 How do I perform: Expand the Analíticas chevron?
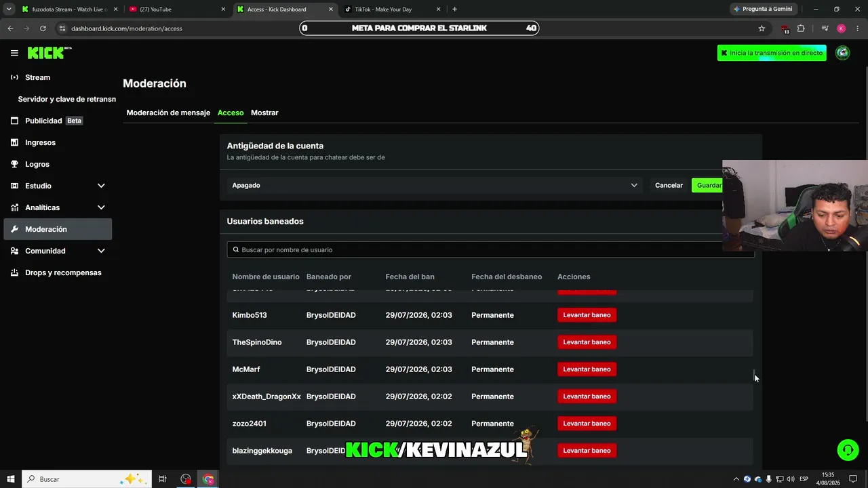[101, 207]
